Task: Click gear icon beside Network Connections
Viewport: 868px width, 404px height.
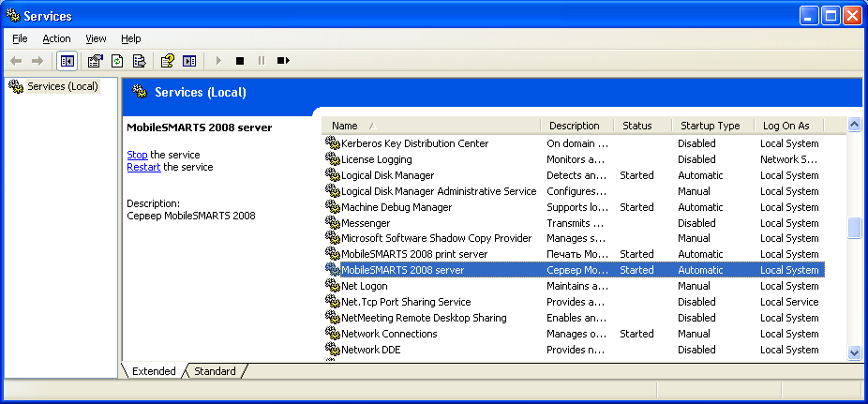Action: click(332, 334)
